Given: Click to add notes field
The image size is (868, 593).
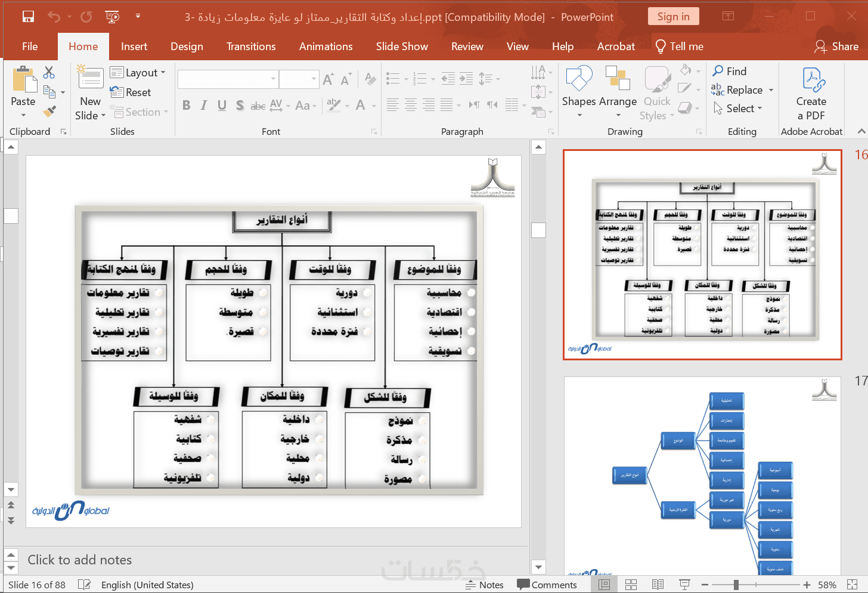Looking at the screenshot, I should click(278, 560).
